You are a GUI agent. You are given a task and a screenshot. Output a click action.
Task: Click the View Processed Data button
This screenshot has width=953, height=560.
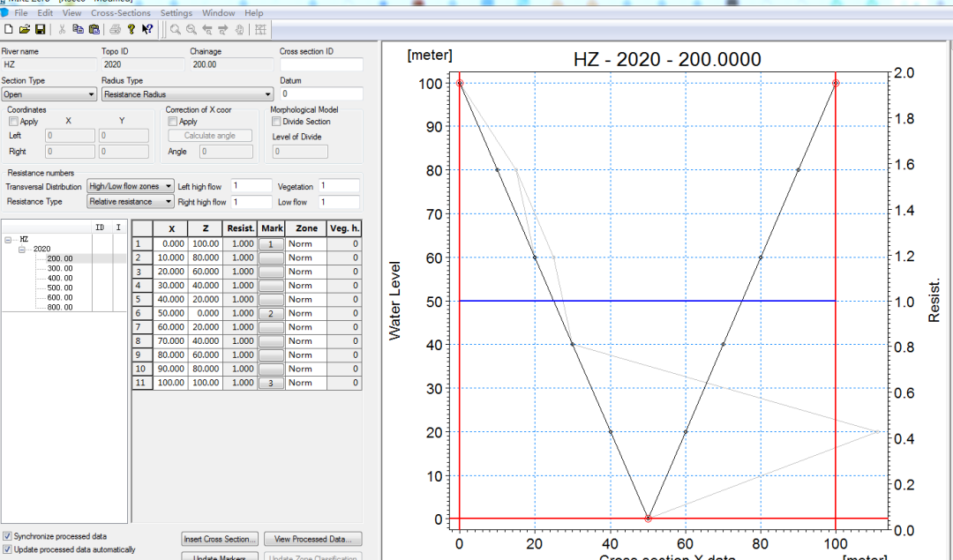(x=312, y=539)
